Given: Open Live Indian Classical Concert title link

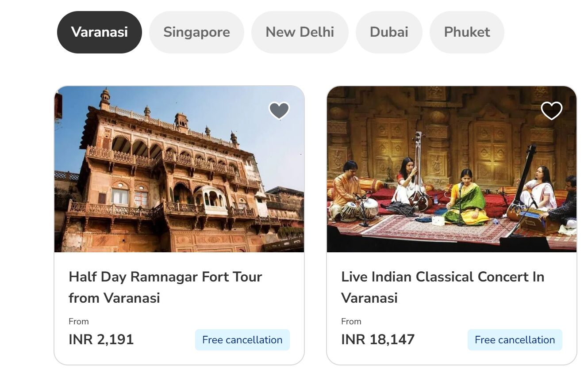Looking at the screenshot, I should [x=442, y=287].
